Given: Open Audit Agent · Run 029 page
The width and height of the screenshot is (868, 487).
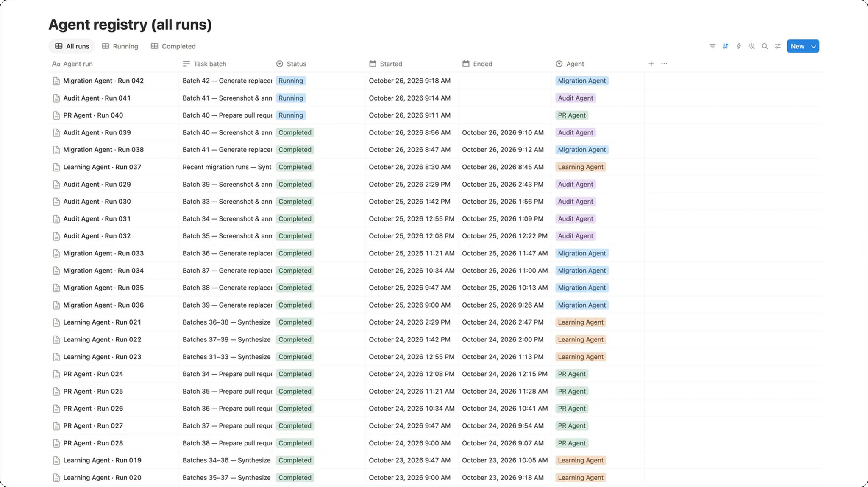Looking at the screenshot, I should 97,185.
